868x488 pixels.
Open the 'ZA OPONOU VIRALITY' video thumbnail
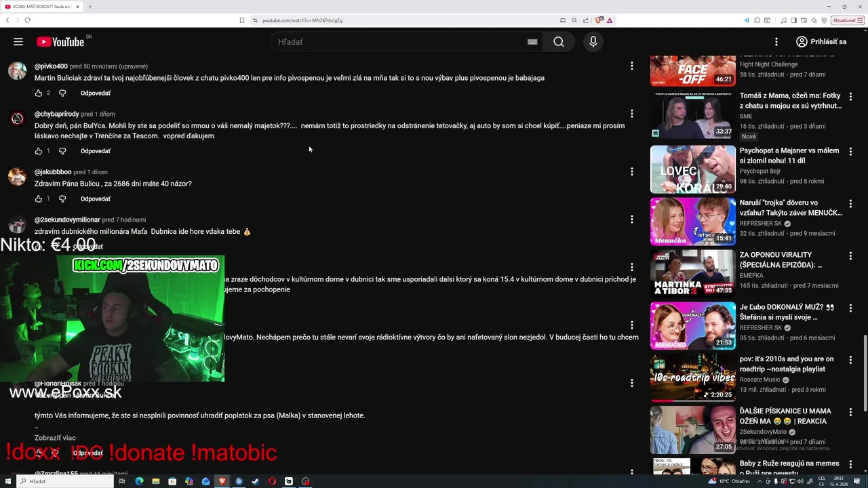(692, 273)
